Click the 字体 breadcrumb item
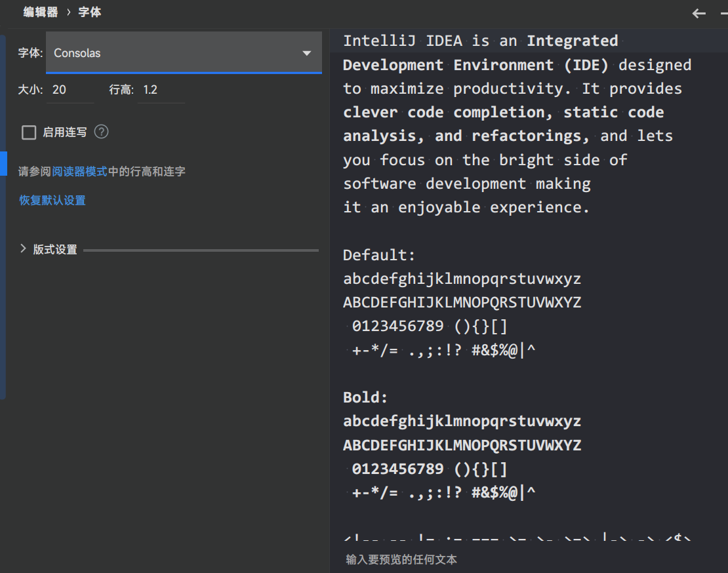The image size is (728, 573). pyautogui.click(x=90, y=12)
